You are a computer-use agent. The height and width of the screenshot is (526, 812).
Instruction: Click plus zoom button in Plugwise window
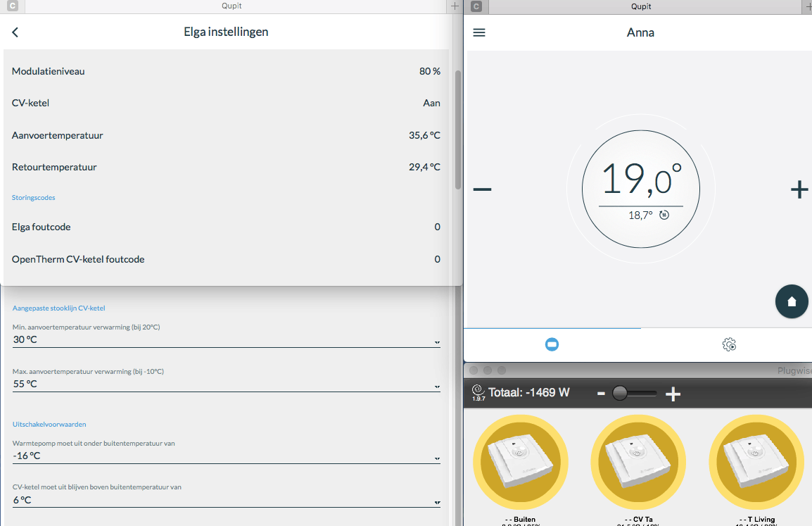coord(673,394)
